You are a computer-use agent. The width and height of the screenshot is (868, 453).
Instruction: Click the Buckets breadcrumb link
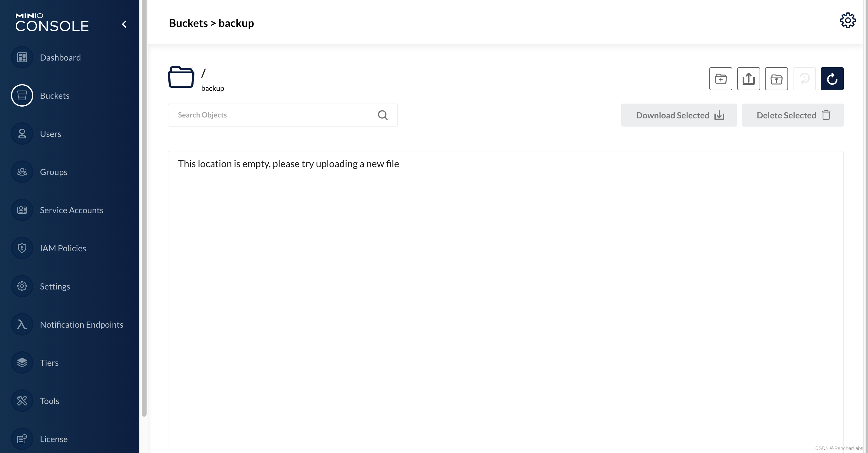(188, 23)
